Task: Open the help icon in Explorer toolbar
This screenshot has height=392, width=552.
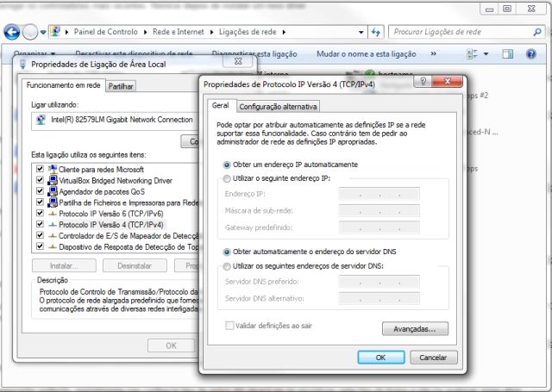Action: [x=532, y=53]
